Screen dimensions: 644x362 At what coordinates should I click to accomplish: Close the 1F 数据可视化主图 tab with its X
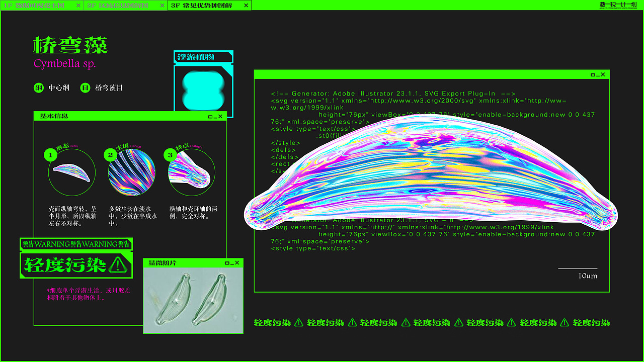click(78, 6)
